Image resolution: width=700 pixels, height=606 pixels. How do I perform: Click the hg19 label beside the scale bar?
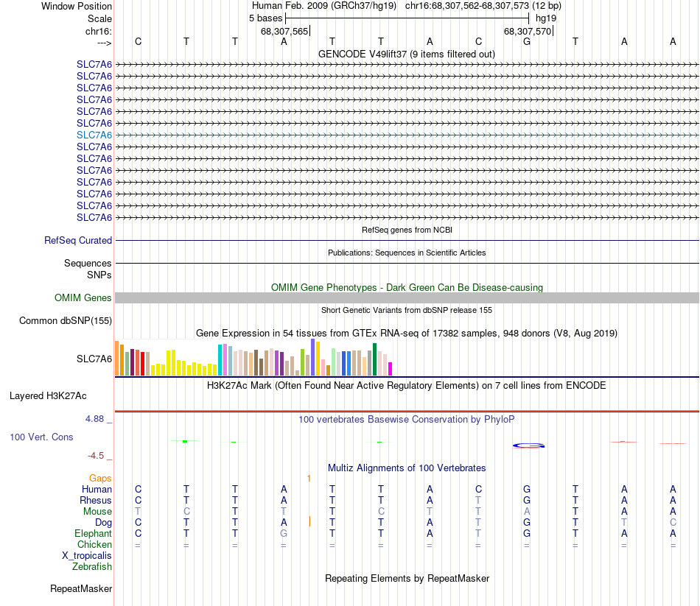pyautogui.click(x=546, y=18)
